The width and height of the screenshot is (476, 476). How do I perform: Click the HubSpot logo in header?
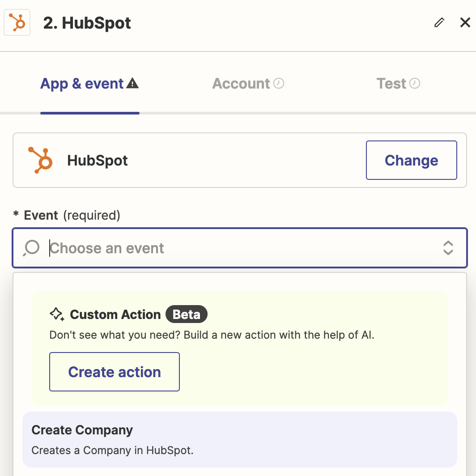tap(17, 22)
